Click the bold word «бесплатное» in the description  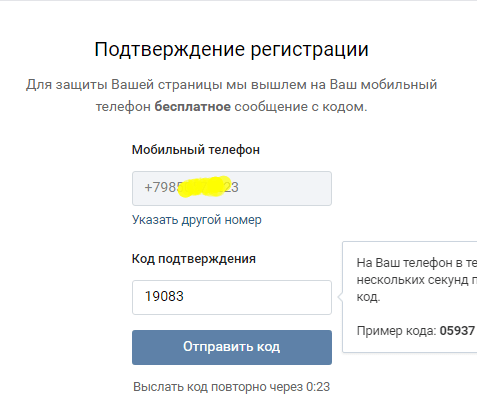click(x=192, y=107)
